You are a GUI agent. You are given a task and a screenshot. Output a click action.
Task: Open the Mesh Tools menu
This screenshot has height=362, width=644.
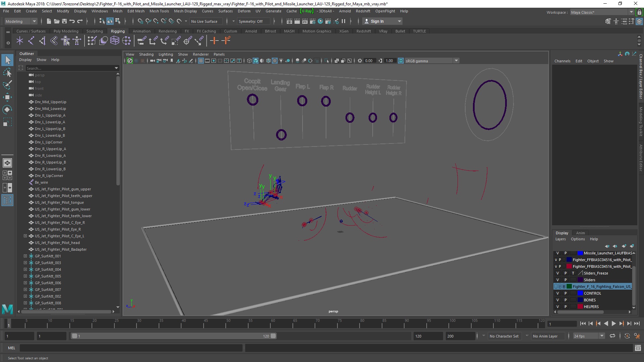click(159, 11)
